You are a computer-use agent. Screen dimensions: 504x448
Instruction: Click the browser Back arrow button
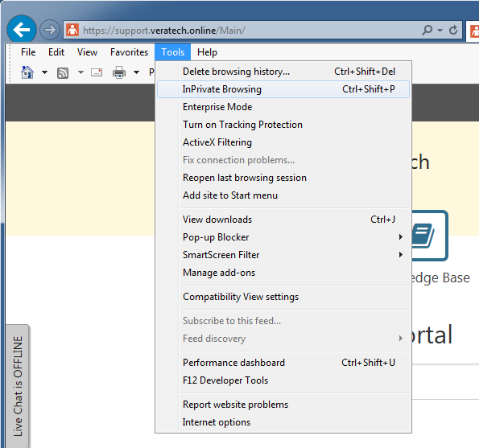coord(22,30)
